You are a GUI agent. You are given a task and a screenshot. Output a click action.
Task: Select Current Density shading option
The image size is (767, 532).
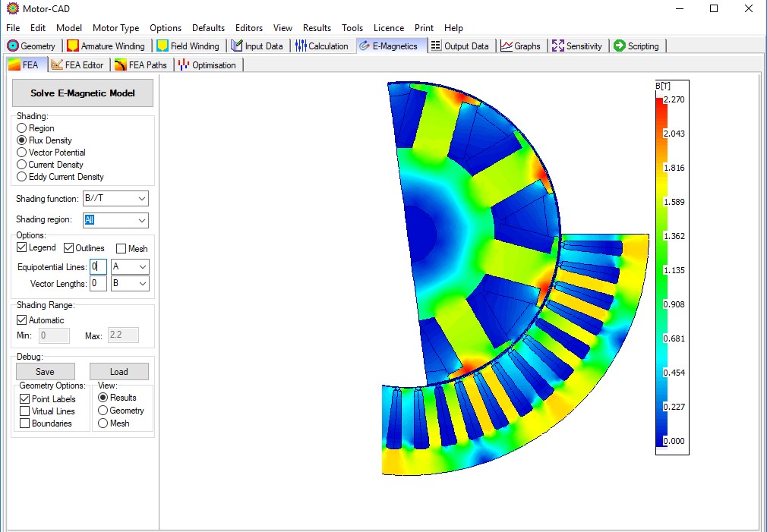coord(21,165)
